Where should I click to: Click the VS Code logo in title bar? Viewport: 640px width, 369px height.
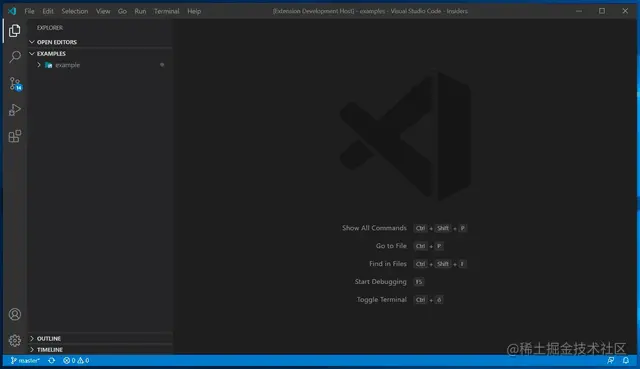click(12, 11)
